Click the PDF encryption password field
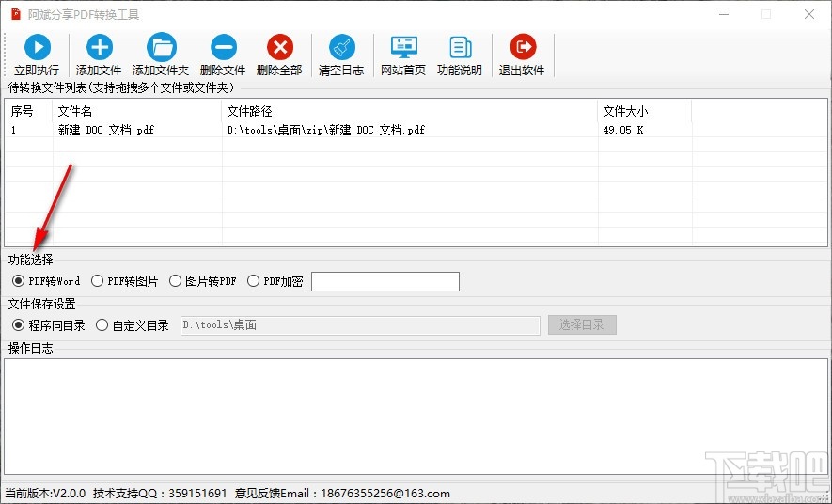 tap(385, 282)
